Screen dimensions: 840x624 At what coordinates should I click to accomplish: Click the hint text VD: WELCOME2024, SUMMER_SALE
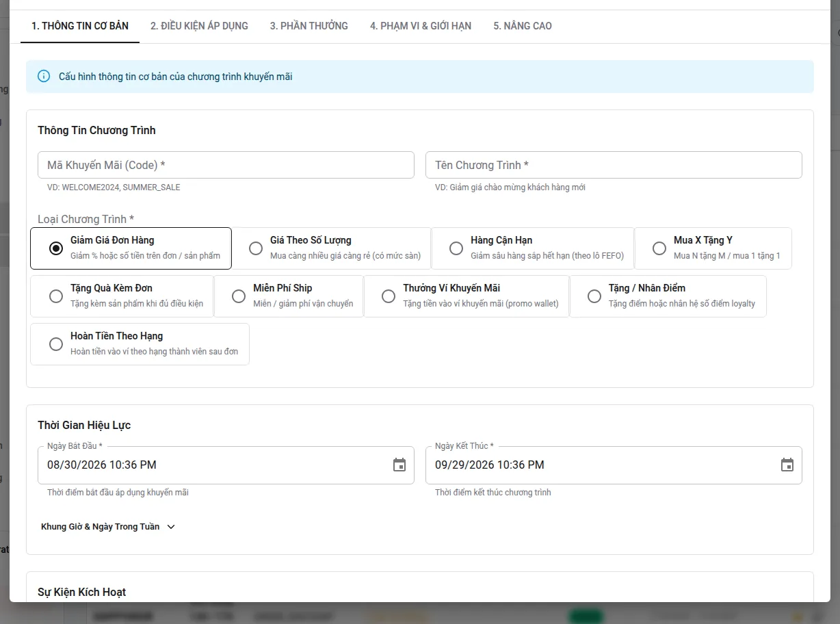click(114, 187)
